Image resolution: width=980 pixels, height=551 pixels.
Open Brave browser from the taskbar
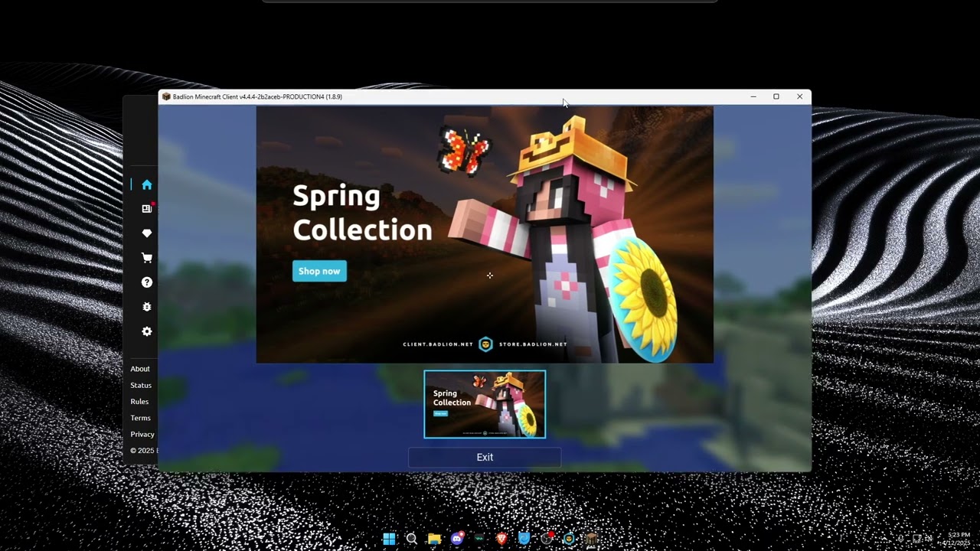tap(502, 539)
